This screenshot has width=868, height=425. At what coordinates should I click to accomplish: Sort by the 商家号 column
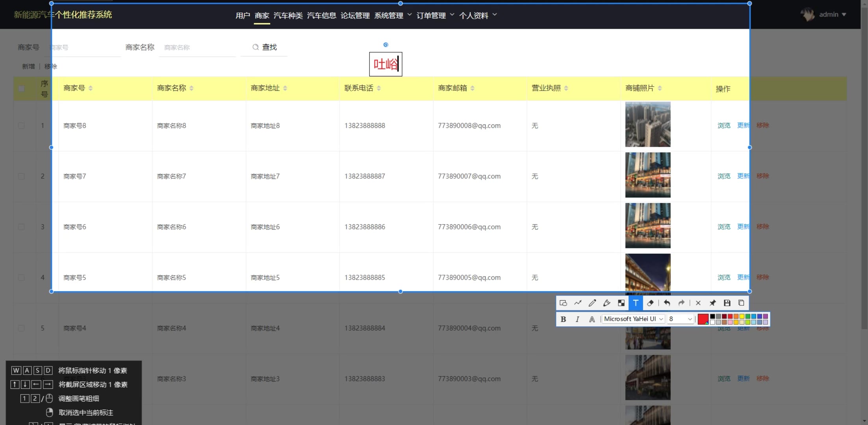click(x=91, y=88)
